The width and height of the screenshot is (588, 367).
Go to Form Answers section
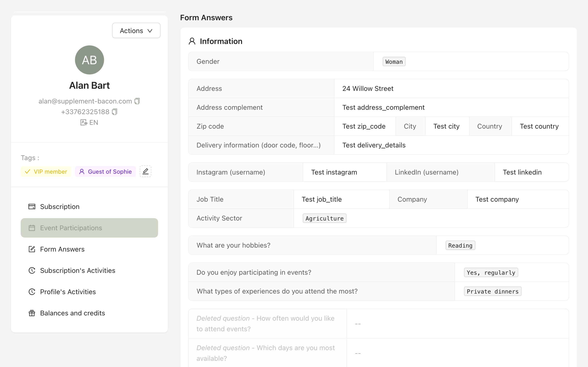(62, 249)
